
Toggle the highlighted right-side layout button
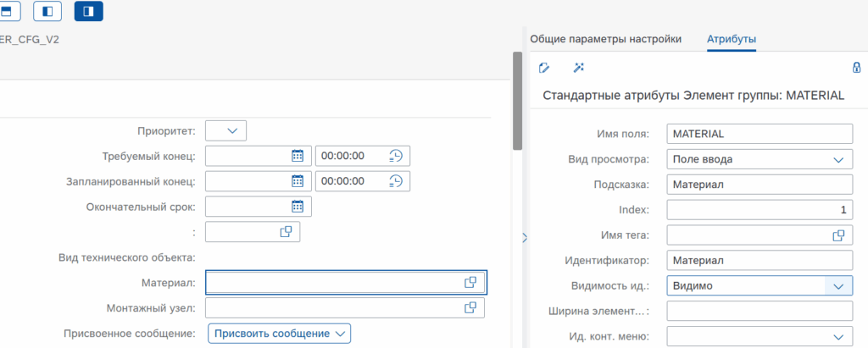89,11
